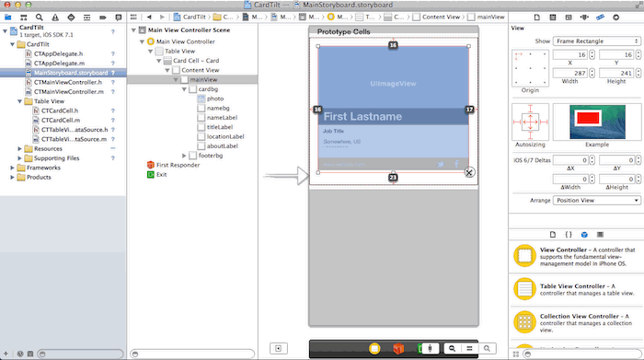Expand the Products folder
This screenshot has height=360, width=644.
coord(12,177)
